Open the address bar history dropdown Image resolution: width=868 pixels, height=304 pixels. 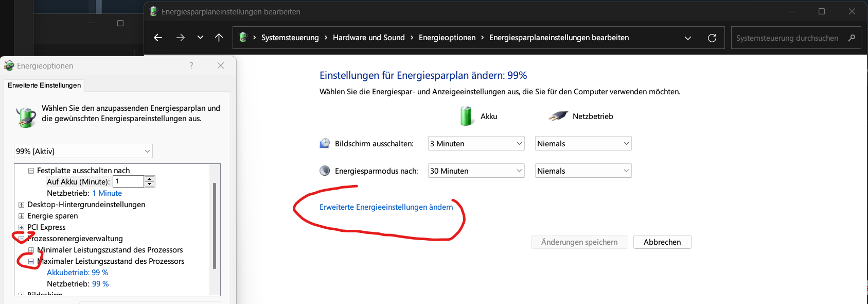(688, 38)
